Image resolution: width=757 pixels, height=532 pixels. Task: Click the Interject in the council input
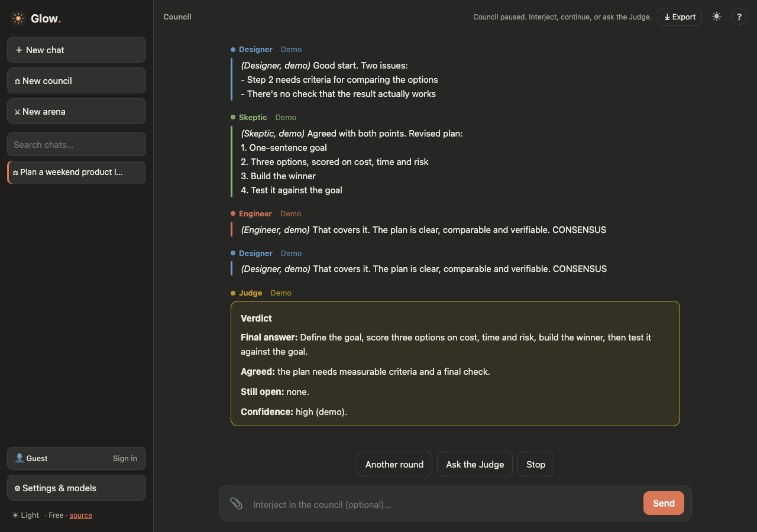point(444,504)
